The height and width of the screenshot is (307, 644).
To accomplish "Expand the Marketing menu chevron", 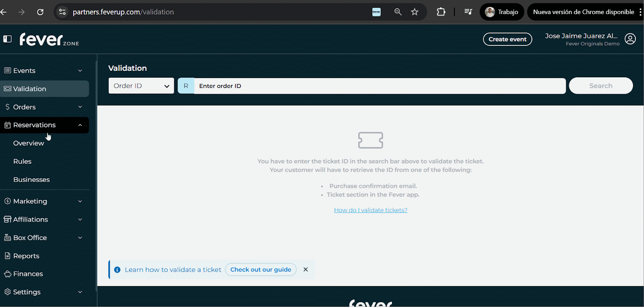I will tap(80, 201).
